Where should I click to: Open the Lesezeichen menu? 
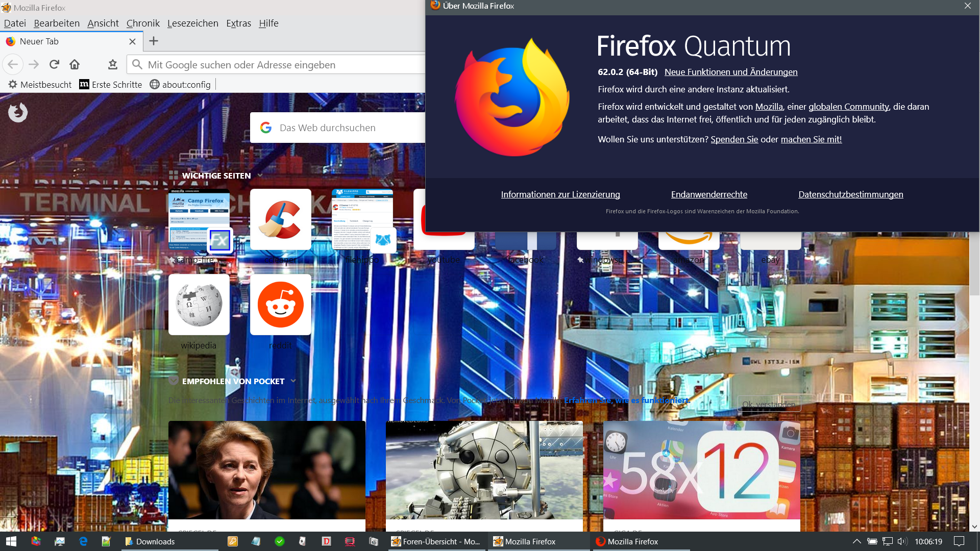[193, 23]
